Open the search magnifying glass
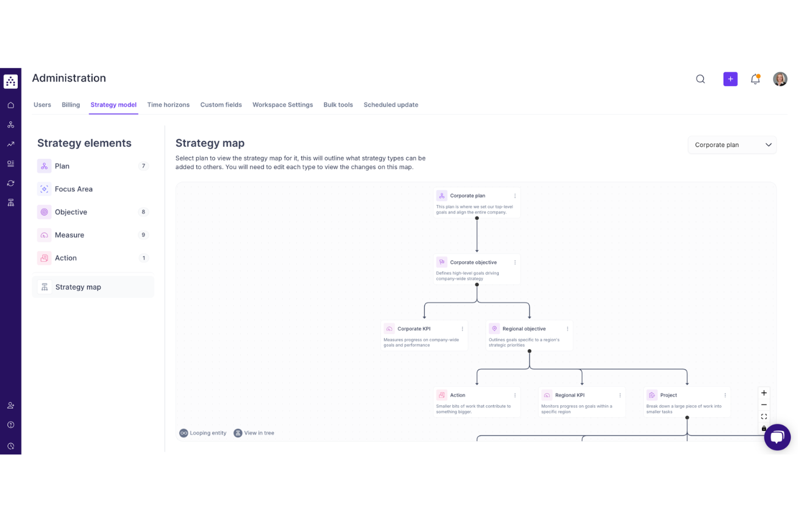Screen dimensions: 798x532 (x=700, y=79)
